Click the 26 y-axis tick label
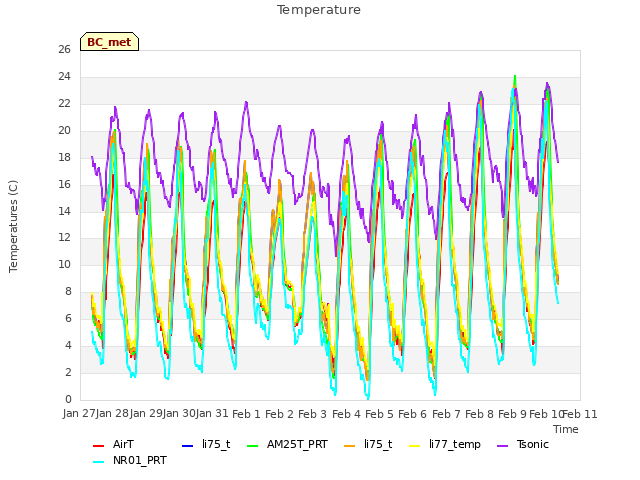The height and width of the screenshot is (480, 640). click(x=64, y=49)
